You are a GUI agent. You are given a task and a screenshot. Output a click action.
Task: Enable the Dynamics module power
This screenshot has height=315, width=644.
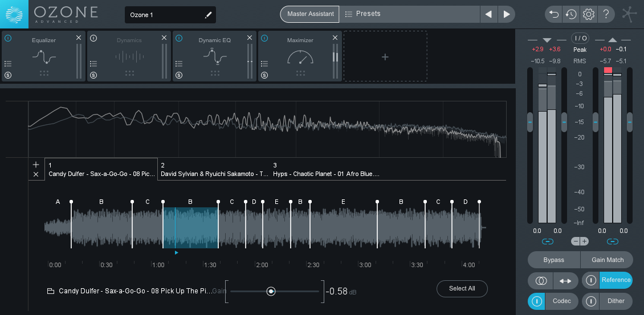click(93, 38)
